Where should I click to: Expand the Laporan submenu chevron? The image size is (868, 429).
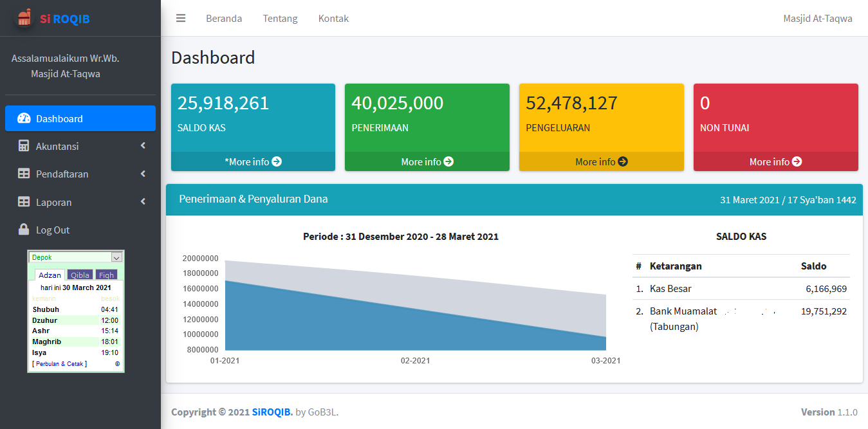coord(143,202)
